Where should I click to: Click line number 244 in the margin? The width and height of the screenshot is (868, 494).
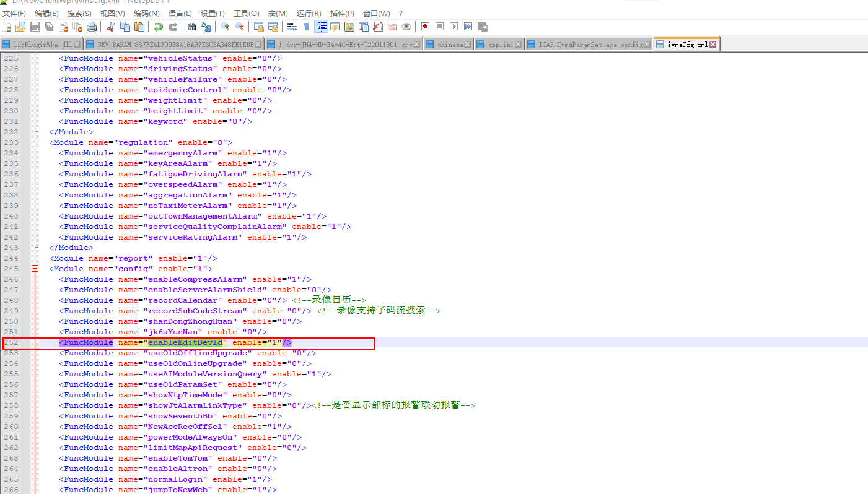11,258
